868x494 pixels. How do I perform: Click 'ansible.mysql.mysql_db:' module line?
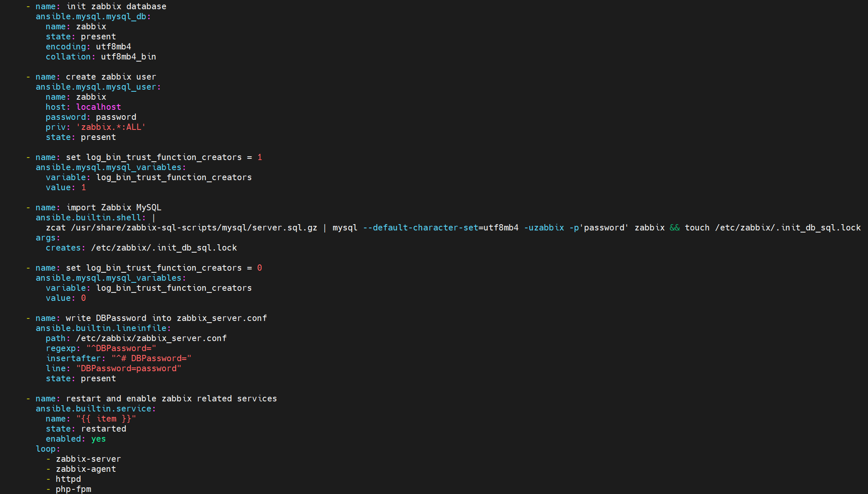(93, 16)
